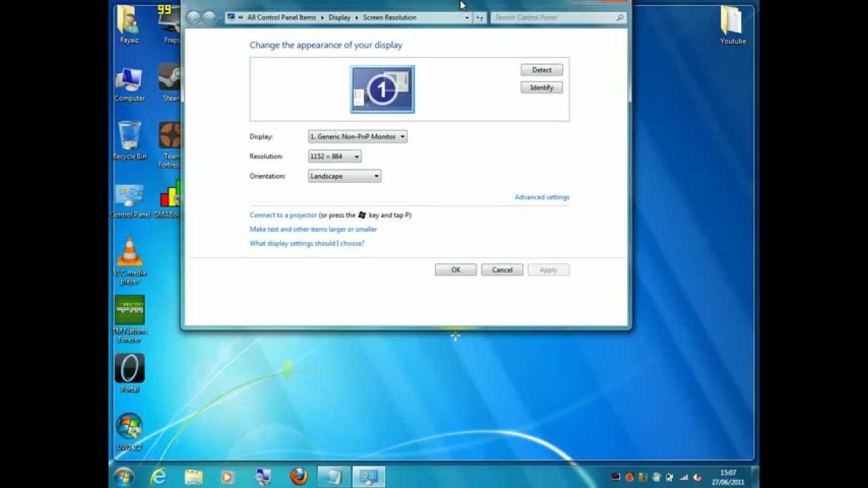Open the Steam desktop icon
The image size is (868, 488).
coord(170,83)
